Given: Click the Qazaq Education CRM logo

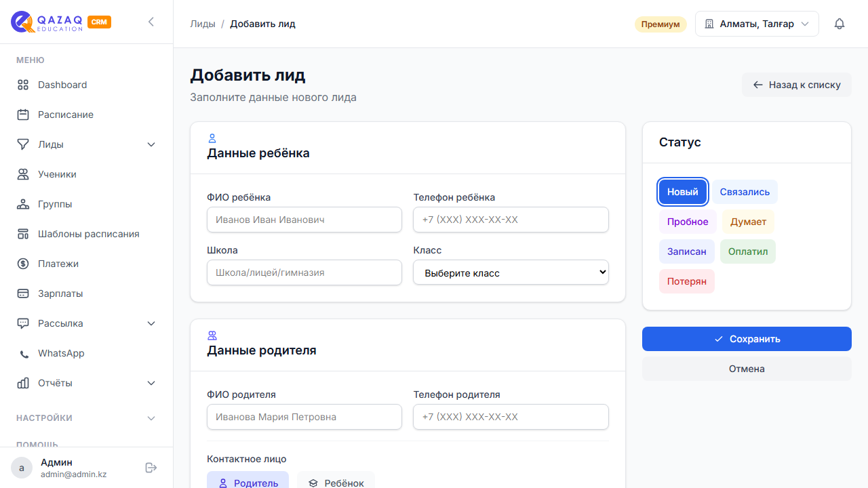Looking at the screenshot, I should click(x=61, y=22).
